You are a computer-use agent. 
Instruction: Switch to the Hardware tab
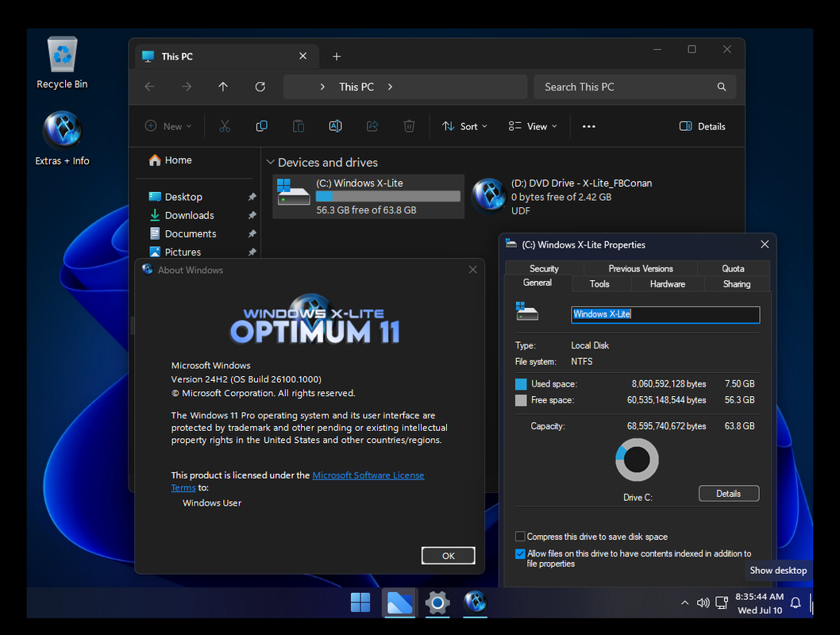(668, 284)
